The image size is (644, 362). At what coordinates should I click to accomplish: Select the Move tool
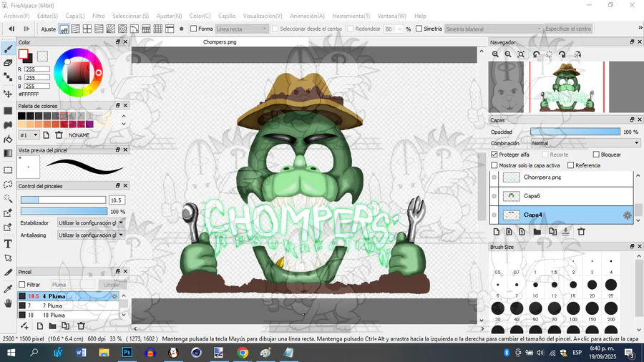(x=8, y=94)
